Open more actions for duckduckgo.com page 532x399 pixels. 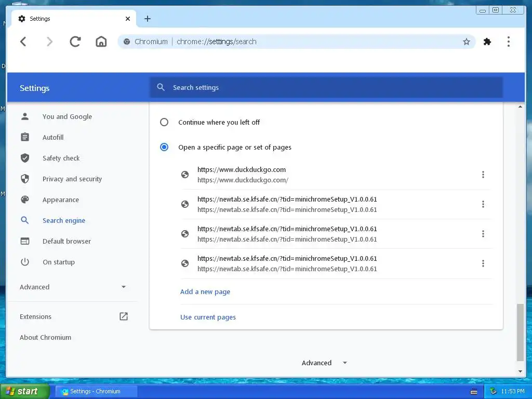point(483,175)
